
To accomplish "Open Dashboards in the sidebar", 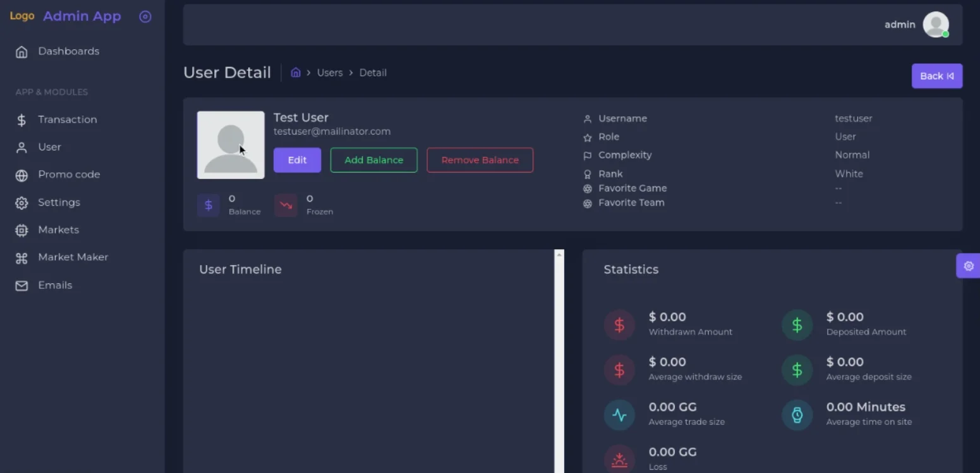I will click(68, 51).
